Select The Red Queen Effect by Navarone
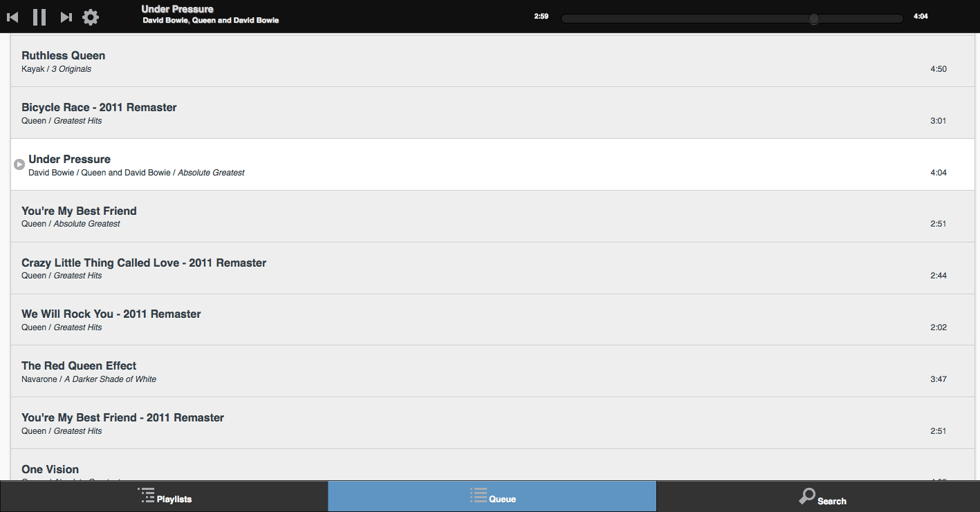 pos(79,366)
